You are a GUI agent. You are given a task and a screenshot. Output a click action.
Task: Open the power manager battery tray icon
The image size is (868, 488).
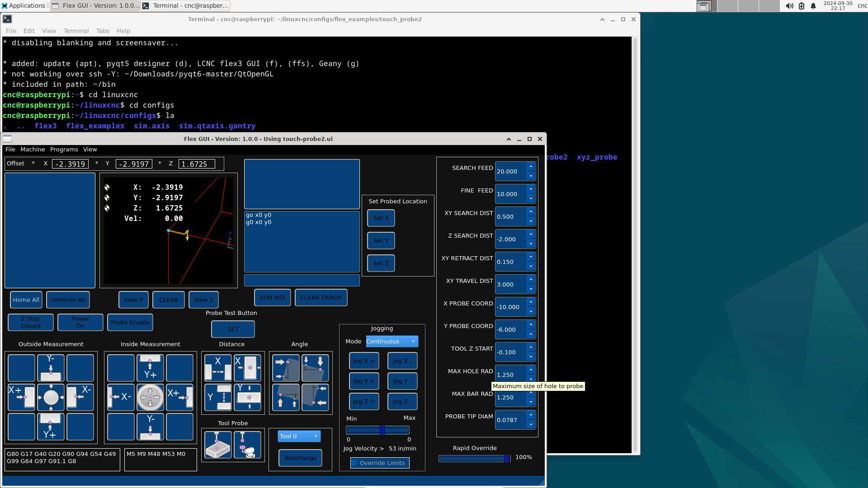(802, 6)
